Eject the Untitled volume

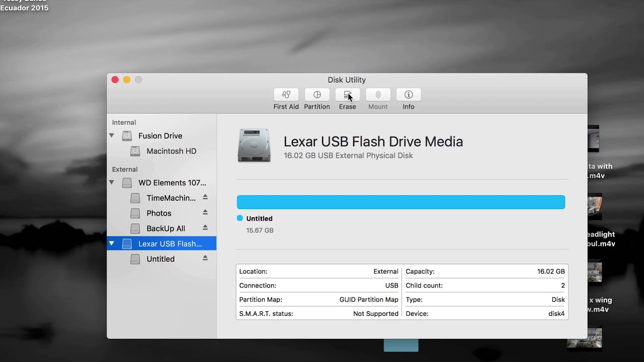pyautogui.click(x=205, y=258)
